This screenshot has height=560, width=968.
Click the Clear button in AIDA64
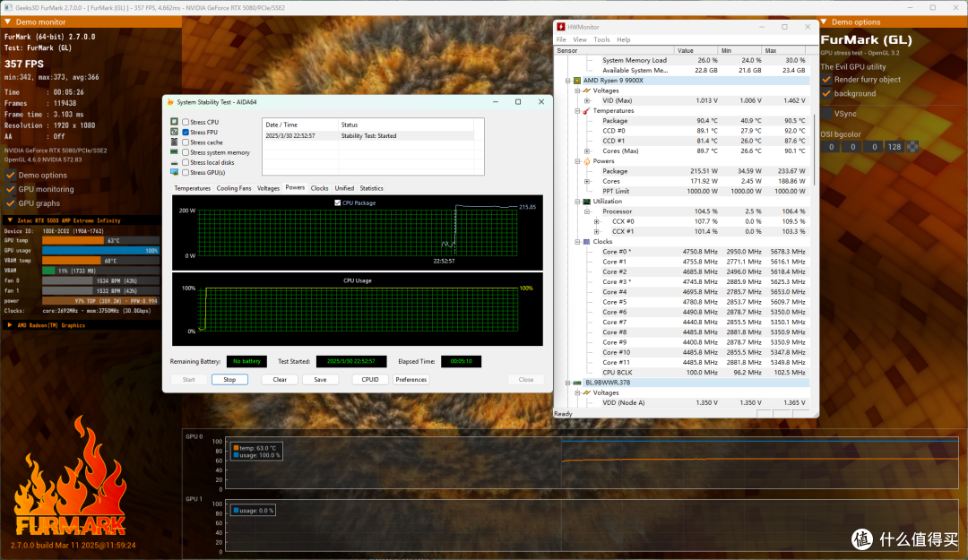280,380
